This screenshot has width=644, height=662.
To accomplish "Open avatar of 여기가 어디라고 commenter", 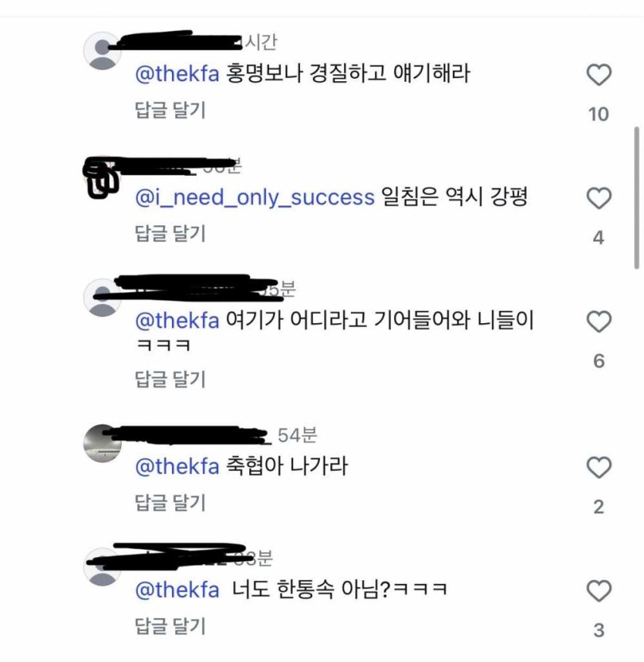I will [x=102, y=297].
